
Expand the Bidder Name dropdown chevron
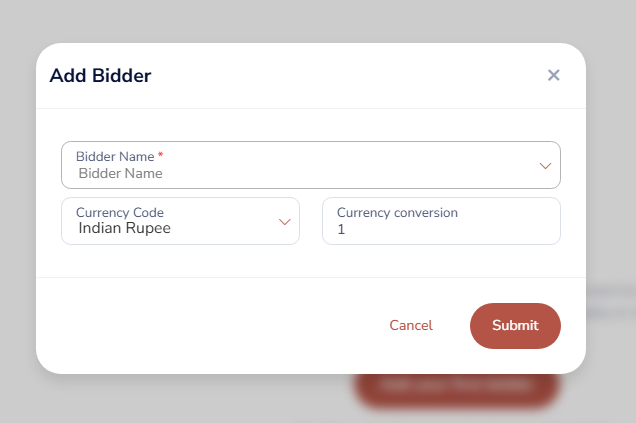tap(545, 165)
